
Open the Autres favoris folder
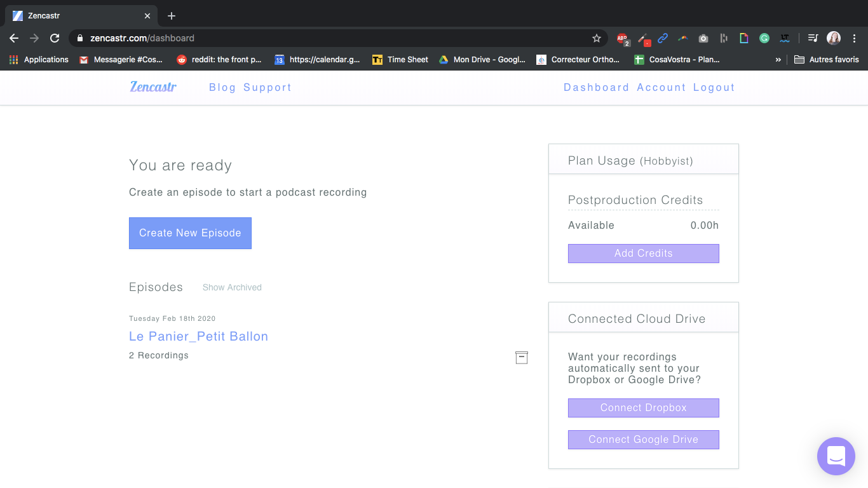[x=827, y=60]
